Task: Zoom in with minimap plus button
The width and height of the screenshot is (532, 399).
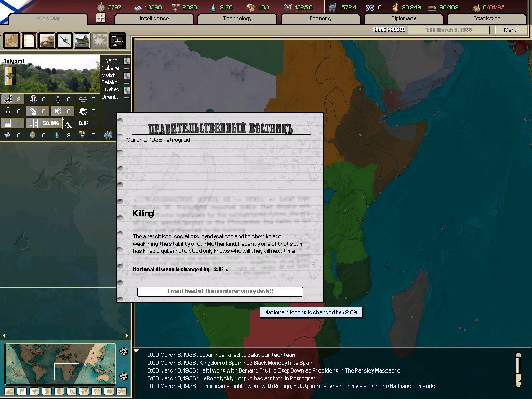Action: (124, 352)
